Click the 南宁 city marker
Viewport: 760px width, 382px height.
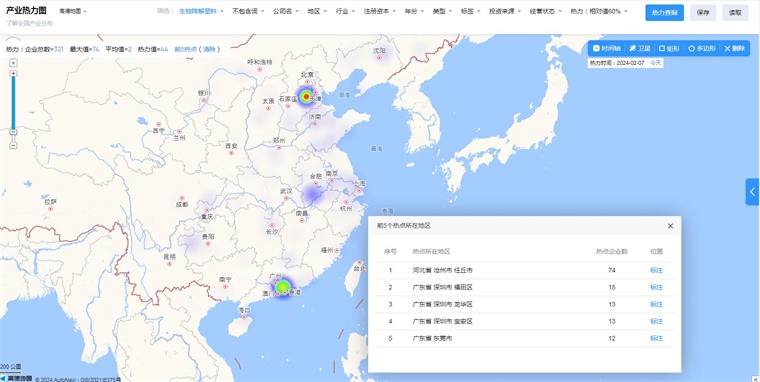[x=225, y=286]
